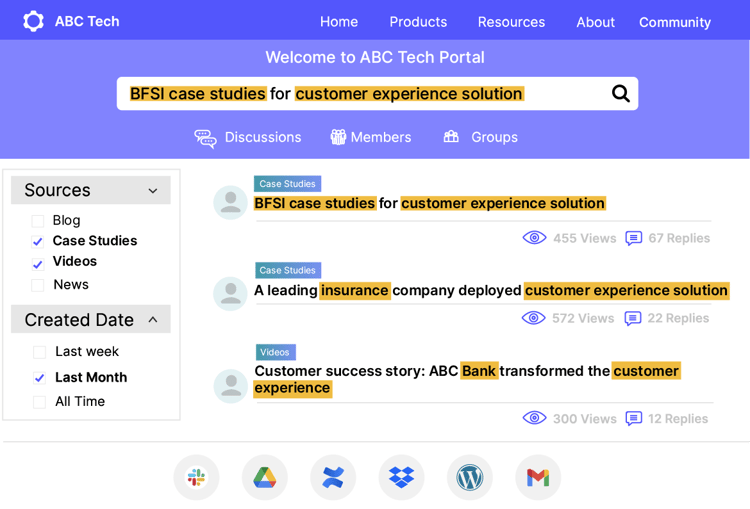The height and width of the screenshot is (509, 750).
Task: Click the 67 Replies text
Action: click(x=679, y=238)
